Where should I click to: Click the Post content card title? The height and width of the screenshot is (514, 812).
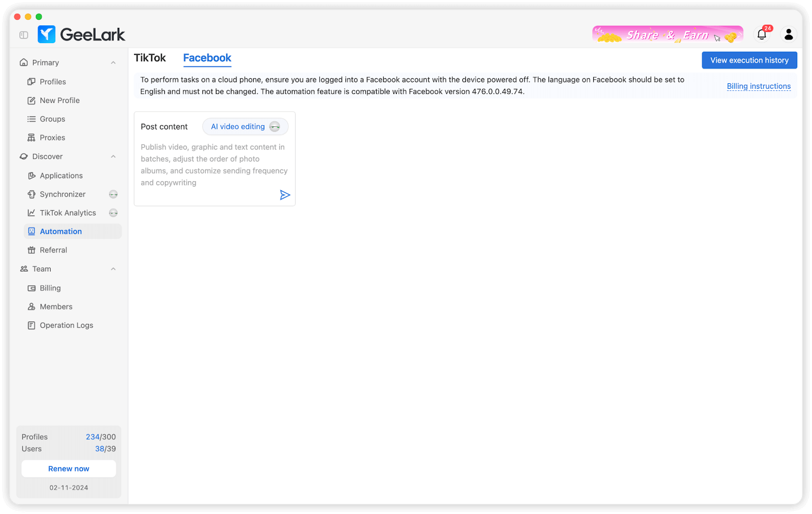coord(164,127)
